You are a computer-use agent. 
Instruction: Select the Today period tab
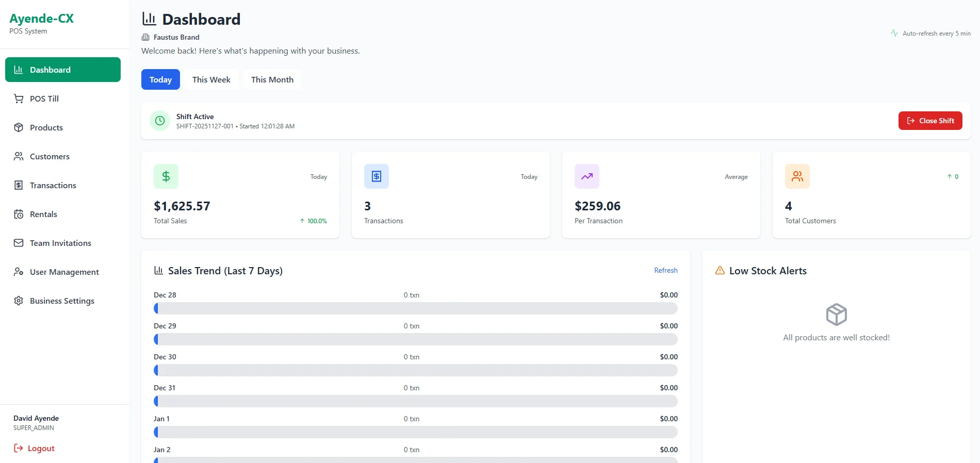160,79
